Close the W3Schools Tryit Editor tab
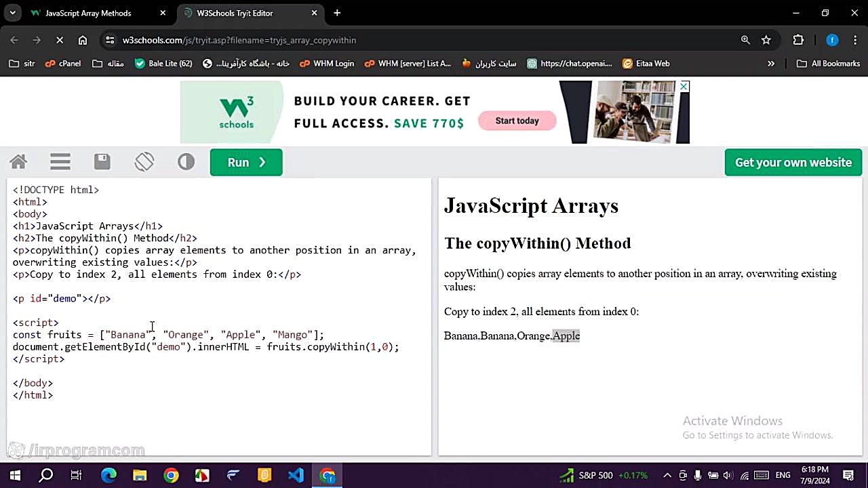 click(315, 13)
